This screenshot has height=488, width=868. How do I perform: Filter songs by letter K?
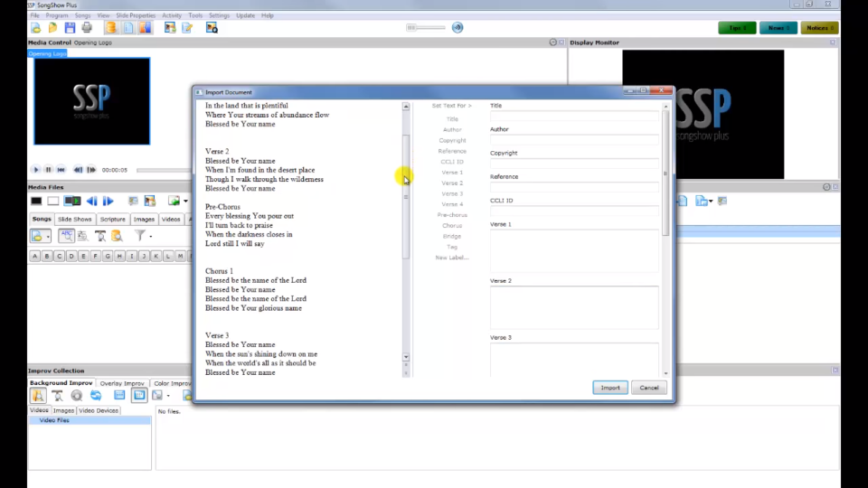point(156,256)
